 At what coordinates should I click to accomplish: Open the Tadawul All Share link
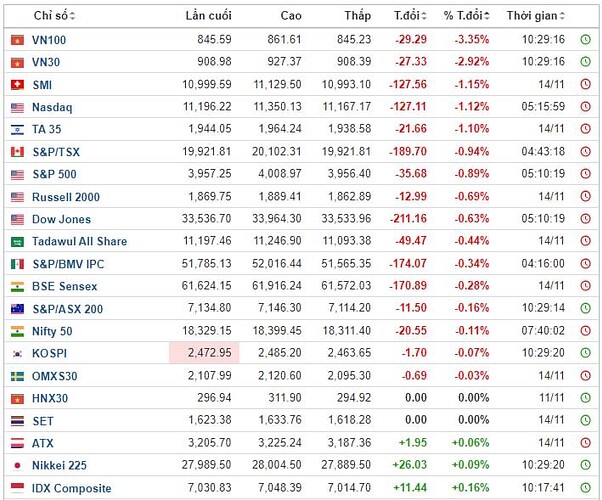(79, 242)
